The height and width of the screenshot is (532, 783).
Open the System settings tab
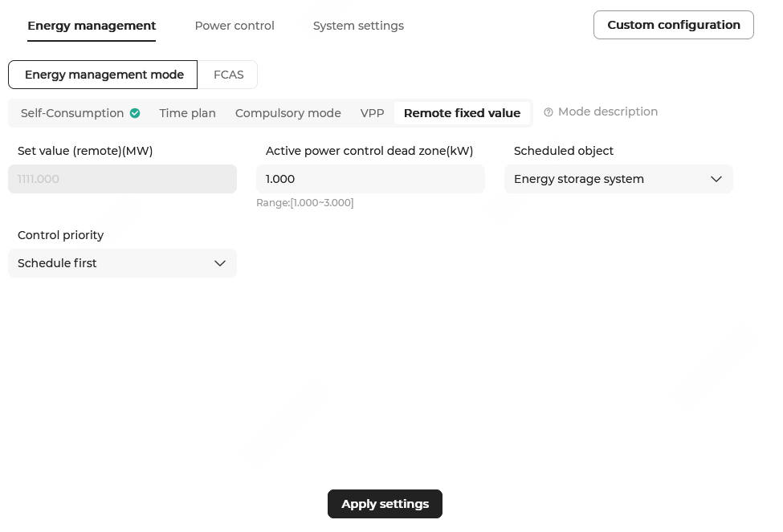click(358, 26)
